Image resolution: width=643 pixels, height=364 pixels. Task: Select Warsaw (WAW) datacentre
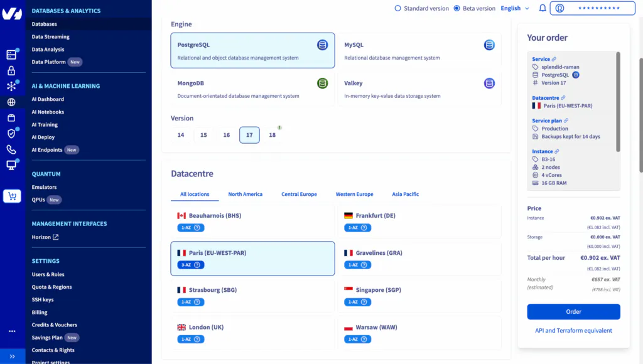[419, 333]
